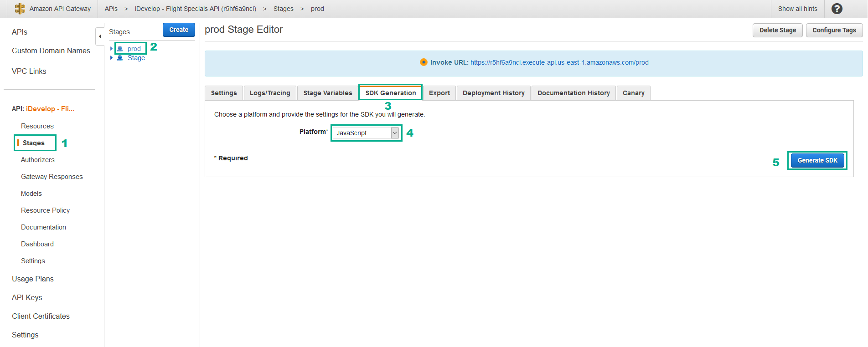
Task: Open Gateway Responses
Action: coord(52,177)
